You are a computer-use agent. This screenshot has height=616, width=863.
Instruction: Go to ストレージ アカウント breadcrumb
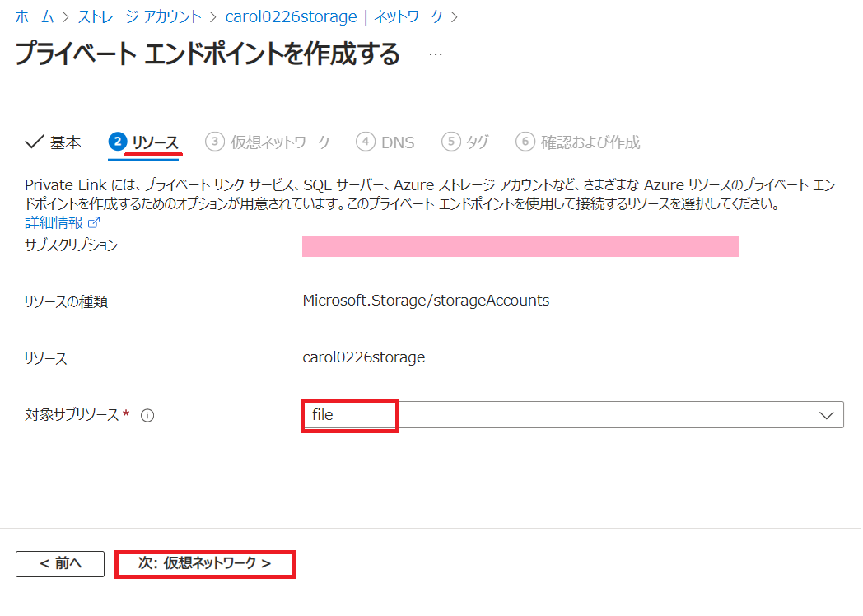coord(140,17)
